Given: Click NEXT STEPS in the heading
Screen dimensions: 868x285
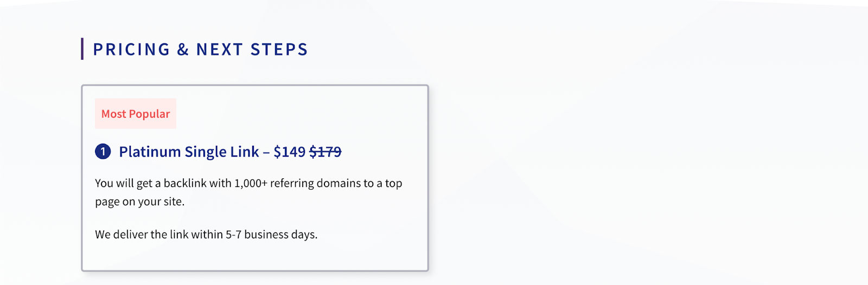Looking at the screenshot, I should click(x=252, y=49).
